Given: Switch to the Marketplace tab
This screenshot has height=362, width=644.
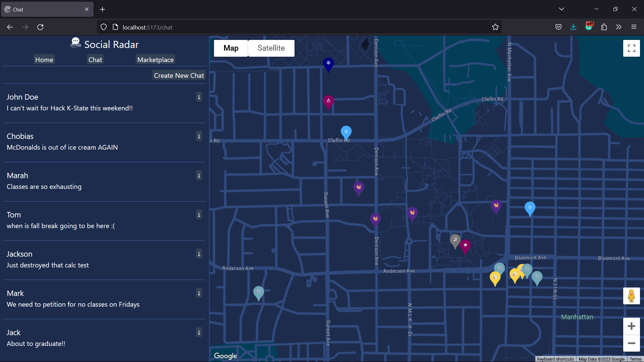Looking at the screenshot, I should point(155,59).
